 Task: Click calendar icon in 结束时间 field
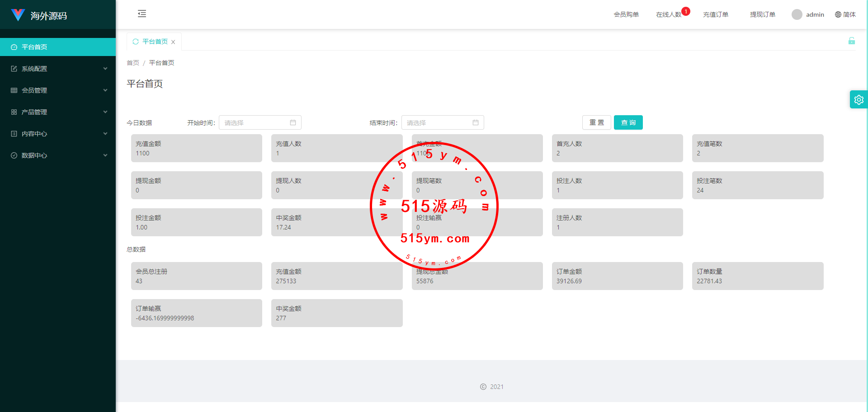coord(475,122)
